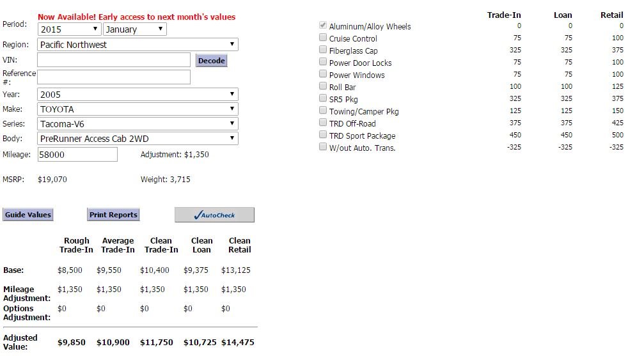Viewport: 644px width, 356px height.
Task: Click adjusted Clean Loan value $10,725
Action: [200, 343]
